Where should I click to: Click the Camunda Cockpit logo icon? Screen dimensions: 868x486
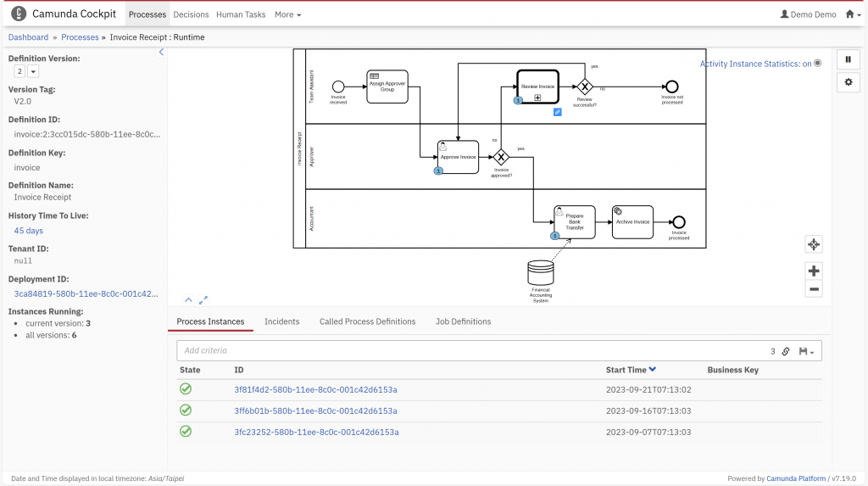[x=19, y=14]
